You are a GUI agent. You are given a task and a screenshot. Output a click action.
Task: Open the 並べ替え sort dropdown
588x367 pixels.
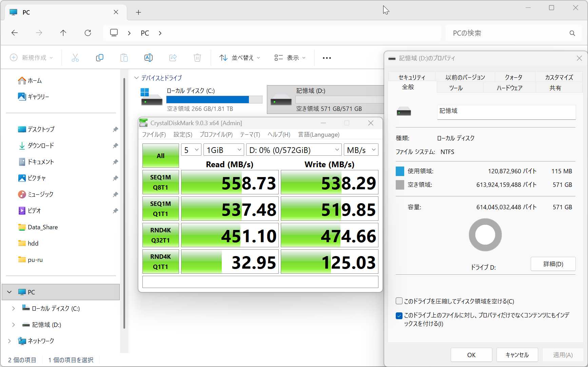click(240, 58)
